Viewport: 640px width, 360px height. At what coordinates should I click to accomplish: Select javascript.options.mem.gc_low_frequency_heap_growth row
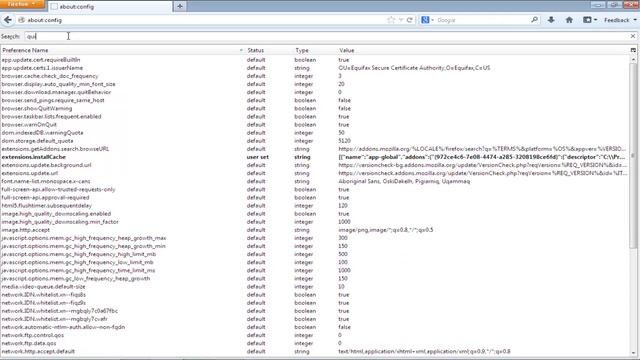pyautogui.click(x=315, y=278)
